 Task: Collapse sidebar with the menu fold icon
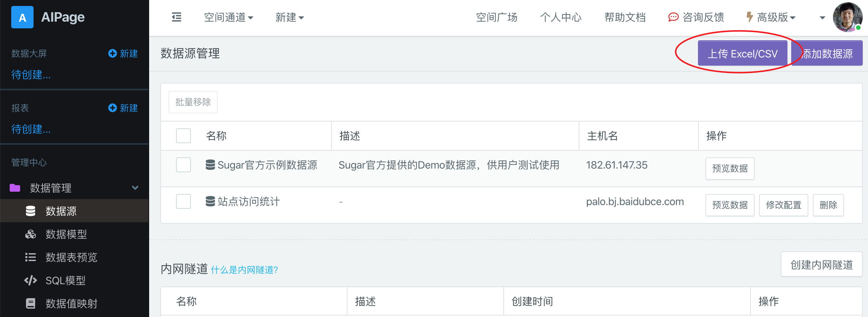(176, 17)
